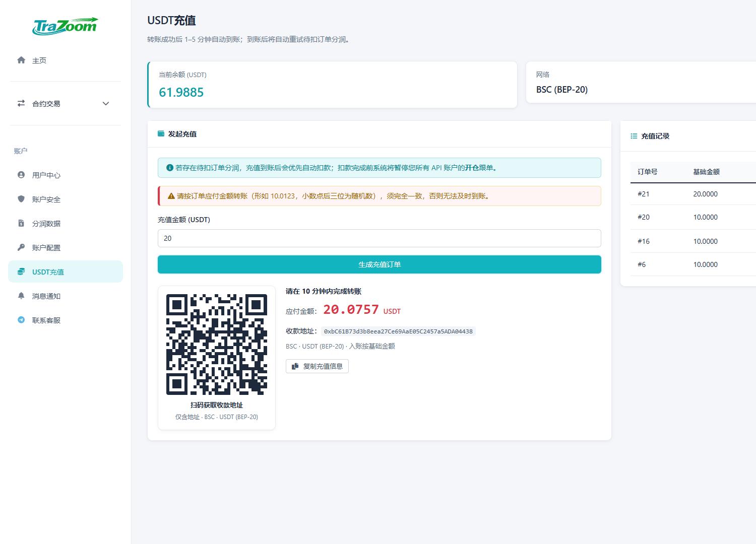The width and height of the screenshot is (756, 544).
Task: Click the 合约交易 menu label
Action: pyautogui.click(x=46, y=104)
